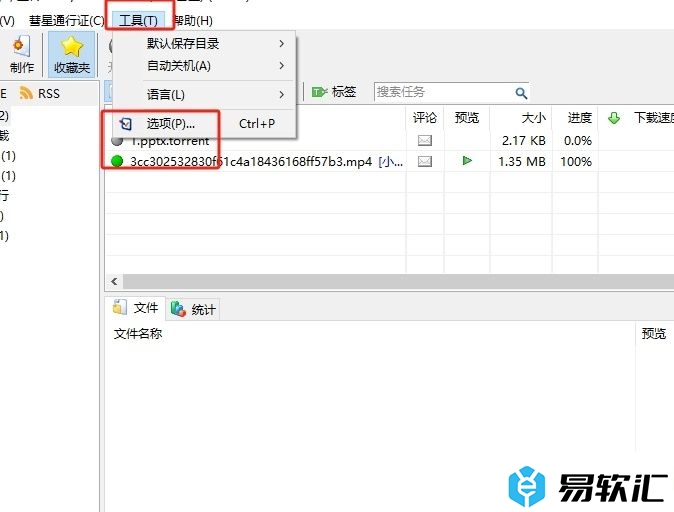Click the 2.17 KB size cell
Image resolution: width=674 pixels, height=512 pixels.
click(524, 141)
